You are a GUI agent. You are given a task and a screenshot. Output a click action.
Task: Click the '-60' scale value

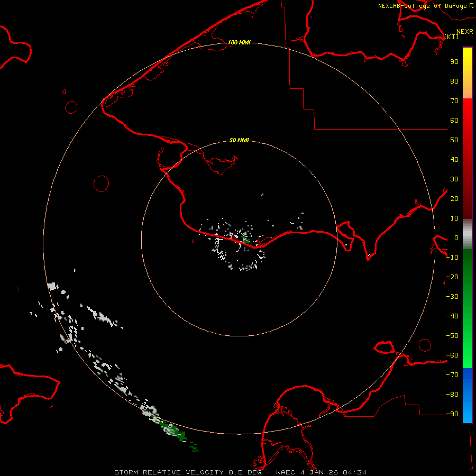click(452, 355)
